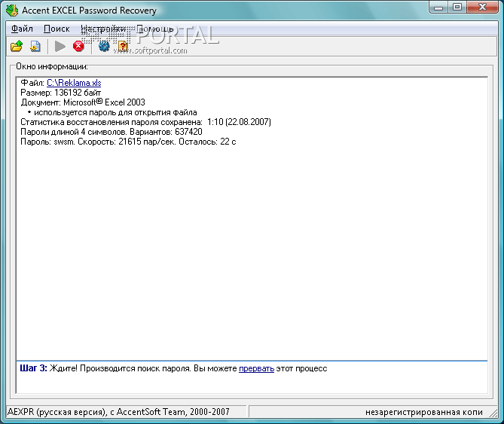Image resolution: width=504 pixels, height=424 pixels.
Task: Click the line 'Размер: 136192 байт'
Action: (61, 93)
